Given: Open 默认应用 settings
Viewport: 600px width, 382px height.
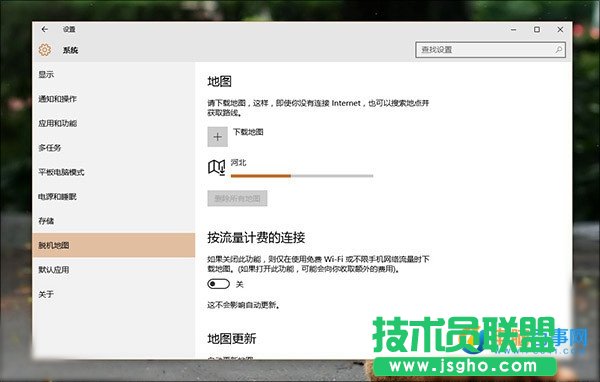Looking at the screenshot, I should 54,269.
